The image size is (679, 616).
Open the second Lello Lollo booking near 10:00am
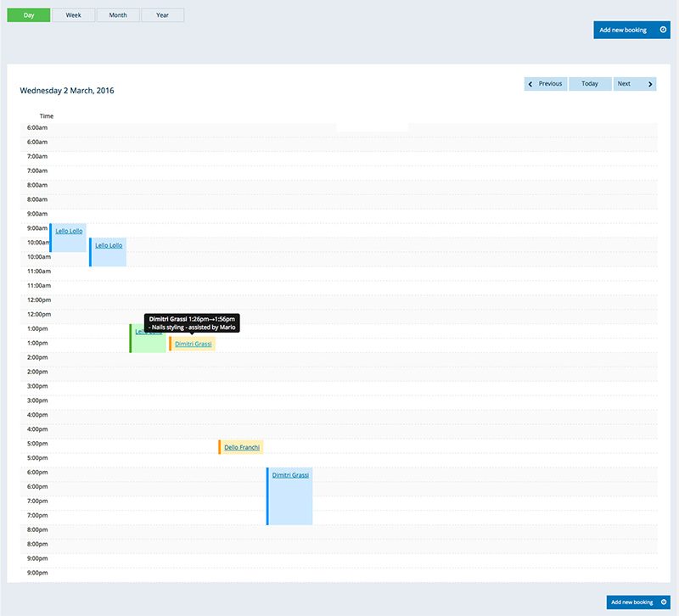tap(109, 245)
